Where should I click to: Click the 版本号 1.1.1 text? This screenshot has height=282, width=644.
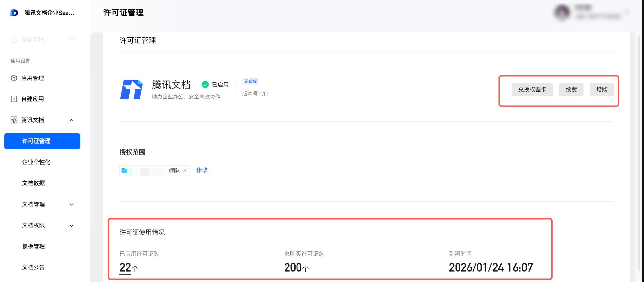(x=256, y=94)
